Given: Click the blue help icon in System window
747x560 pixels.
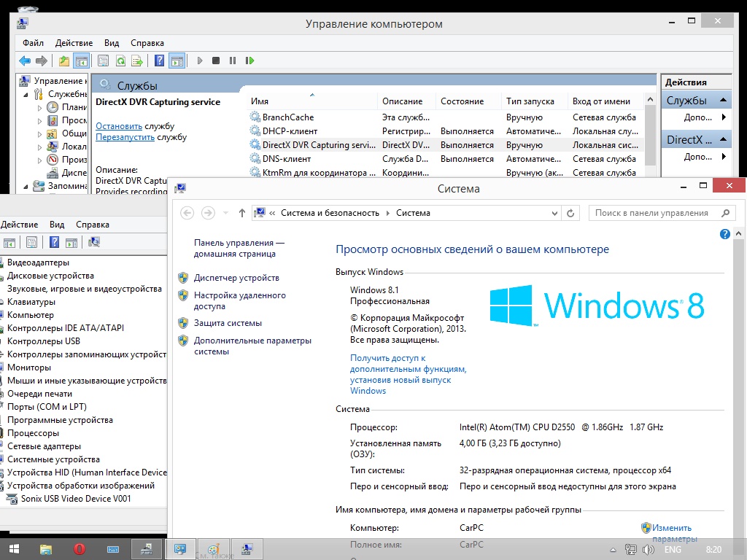Looking at the screenshot, I should 724,234.
